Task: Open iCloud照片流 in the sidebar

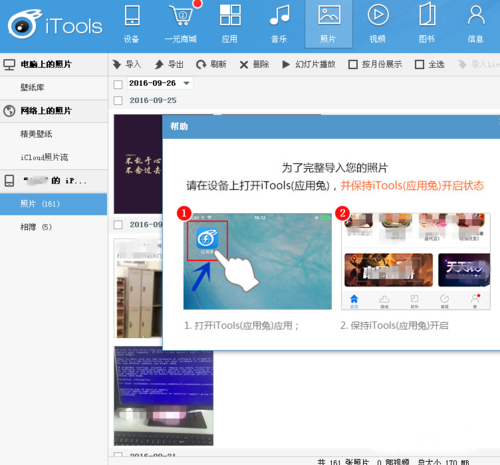Action: (54, 157)
